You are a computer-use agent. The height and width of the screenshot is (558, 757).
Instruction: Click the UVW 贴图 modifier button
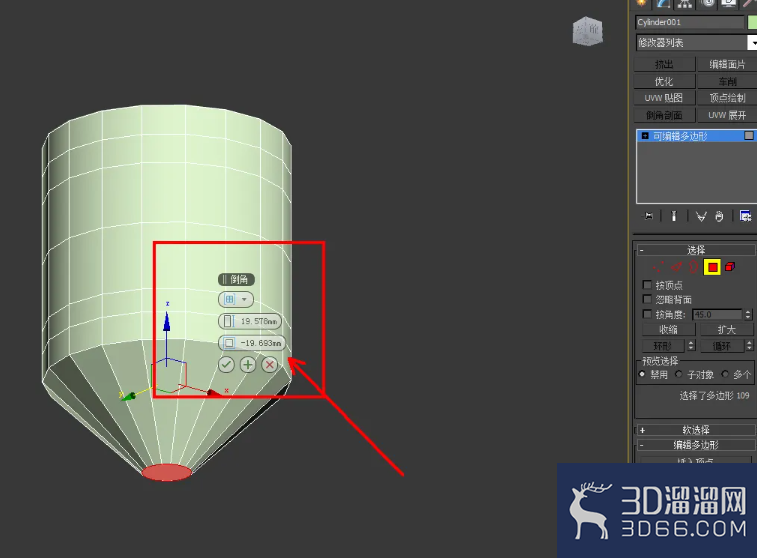click(664, 98)
